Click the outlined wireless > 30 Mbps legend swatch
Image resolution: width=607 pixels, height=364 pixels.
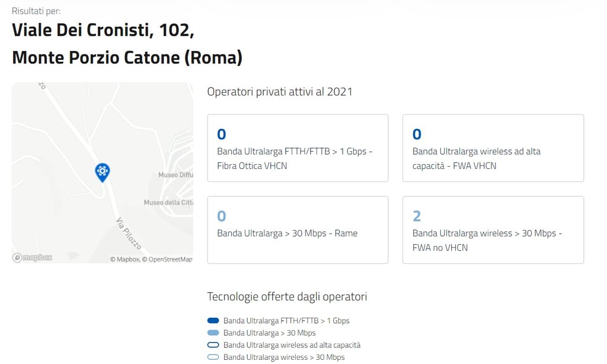[213, 357]
